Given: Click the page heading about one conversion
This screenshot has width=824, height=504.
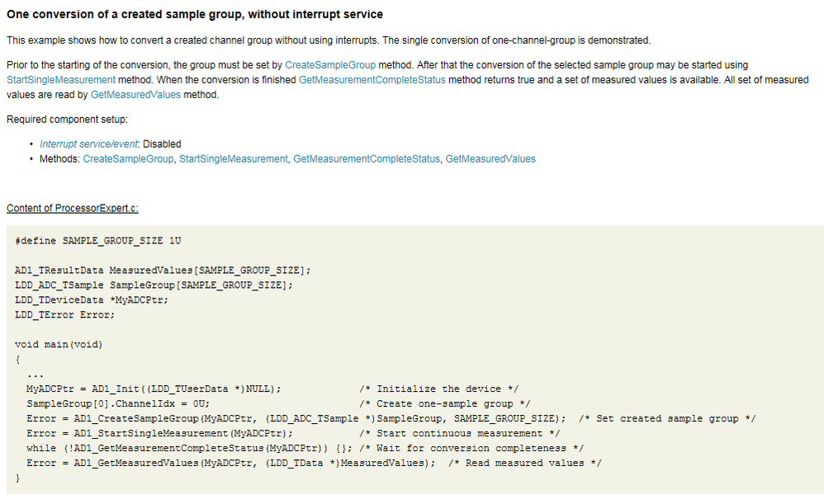Looking at the screenshot, I should [195, 15].
